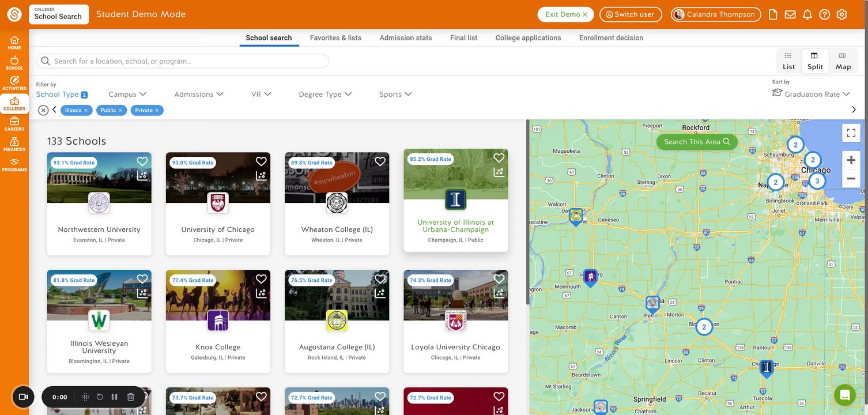This screenshot has width=868, height=415.
Task: Open the Activities sidebar icon
Action: point(14,84)
